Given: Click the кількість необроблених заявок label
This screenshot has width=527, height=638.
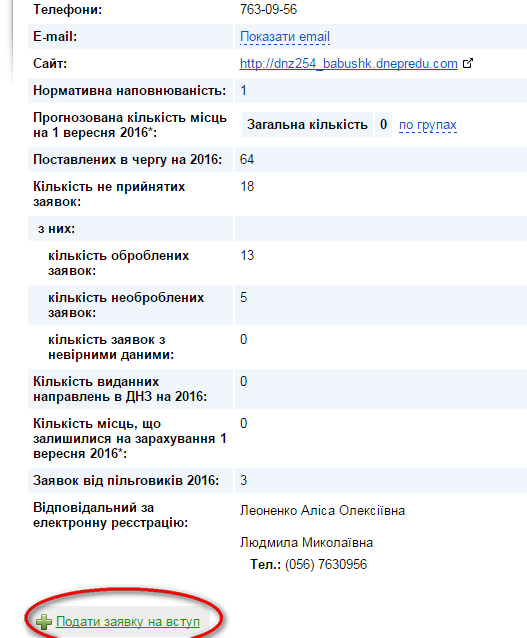Looking at the screenshot, I should 126,305.
